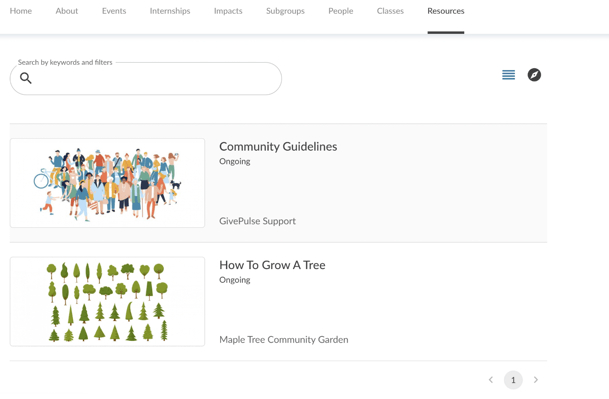View the Impacts tab

[x=228, y=11]
